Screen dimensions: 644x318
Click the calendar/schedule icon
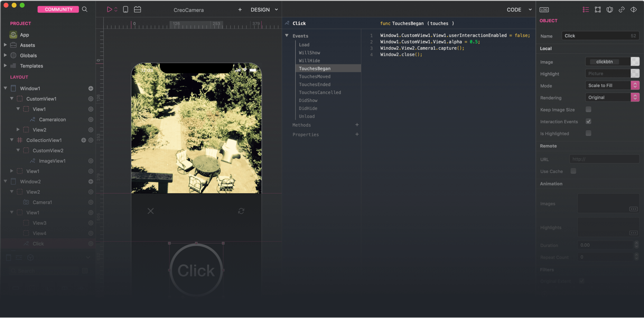click(137, 9)
